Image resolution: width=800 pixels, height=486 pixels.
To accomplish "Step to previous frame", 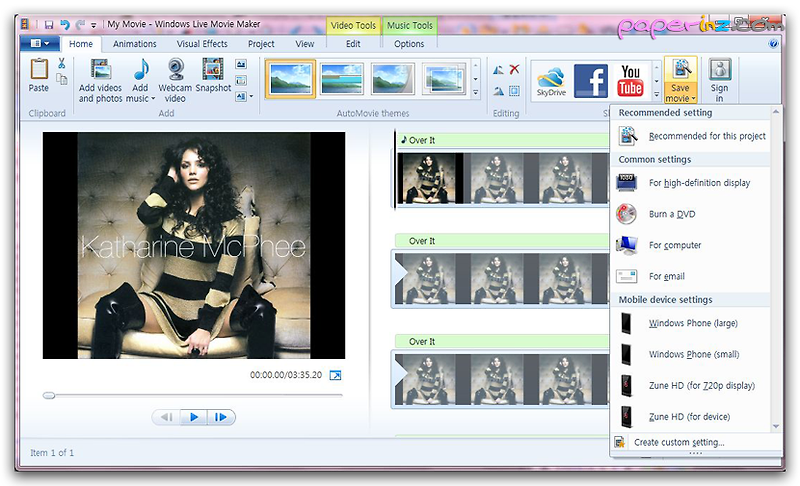I will click(x=166, y=418).
